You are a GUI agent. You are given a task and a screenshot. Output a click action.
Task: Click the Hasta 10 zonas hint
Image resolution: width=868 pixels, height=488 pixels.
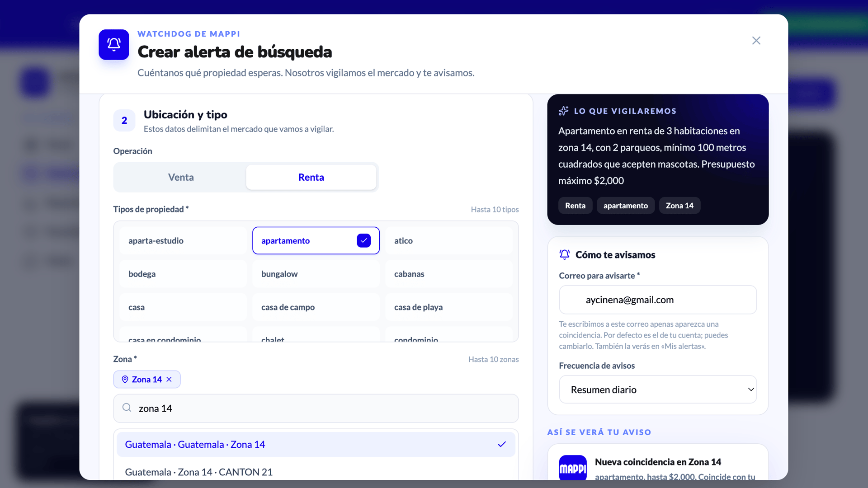pos(493,359)
